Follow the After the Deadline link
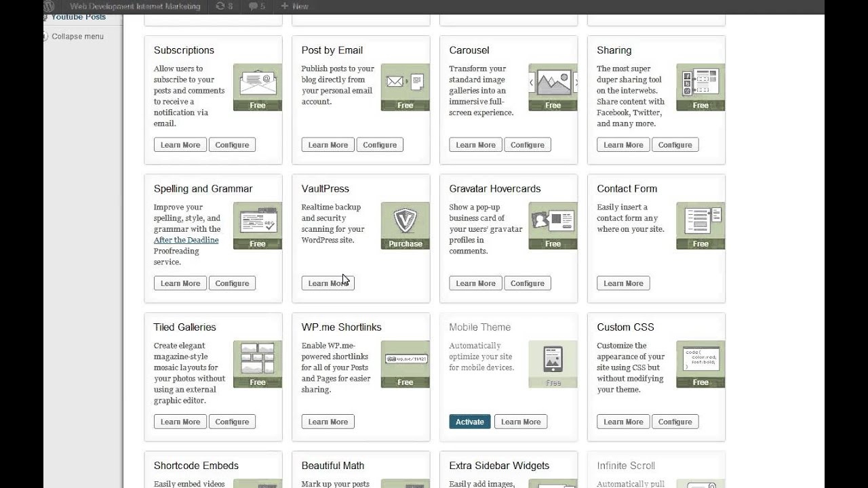868x488 pixels. pyautogui.click(x=186, y=240)
